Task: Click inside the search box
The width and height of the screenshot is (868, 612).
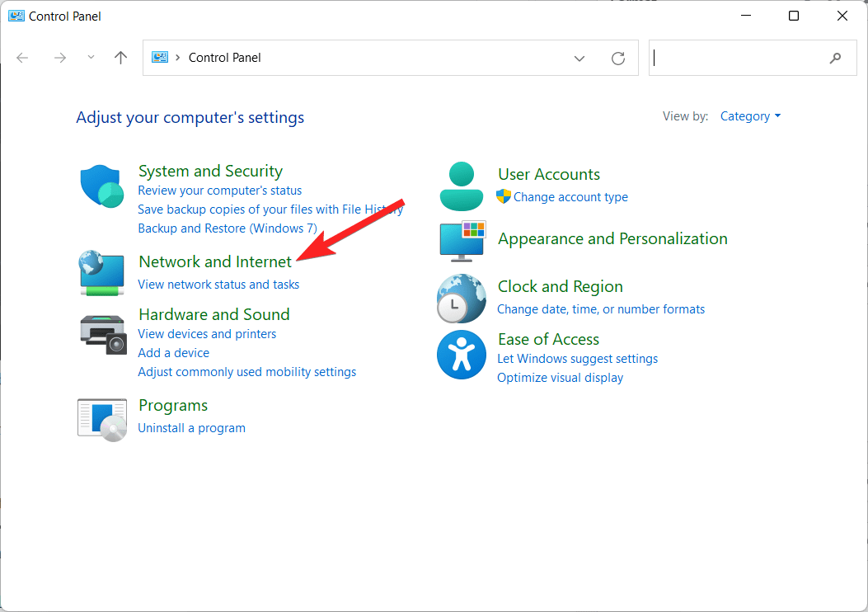Action: 742,58
